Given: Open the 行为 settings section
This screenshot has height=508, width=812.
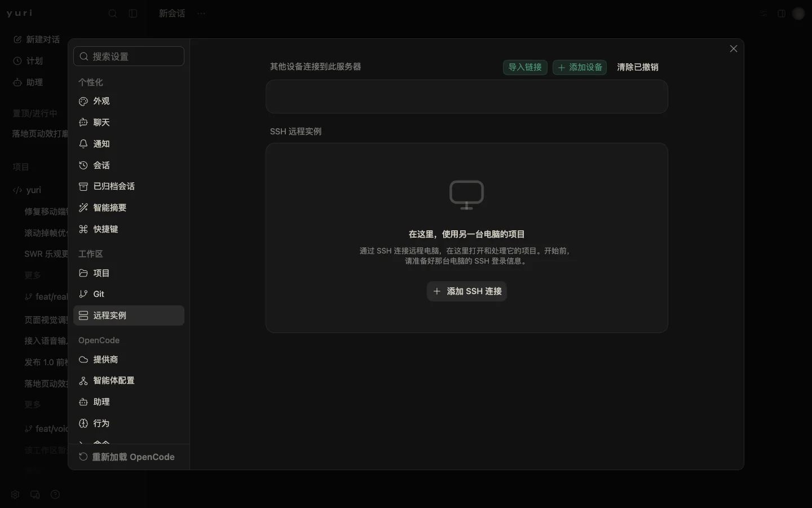Looking at the screenshot, I should click(x=129, y=423).
